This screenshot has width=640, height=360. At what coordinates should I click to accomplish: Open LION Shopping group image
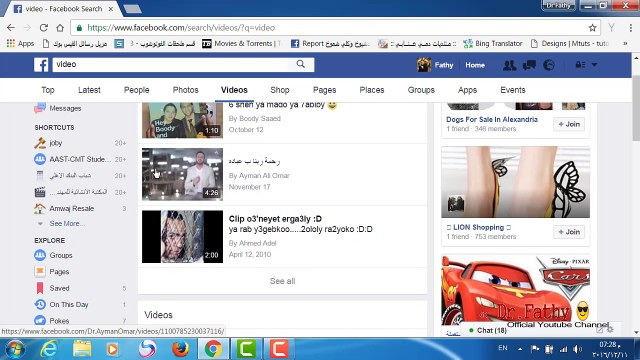516,182
